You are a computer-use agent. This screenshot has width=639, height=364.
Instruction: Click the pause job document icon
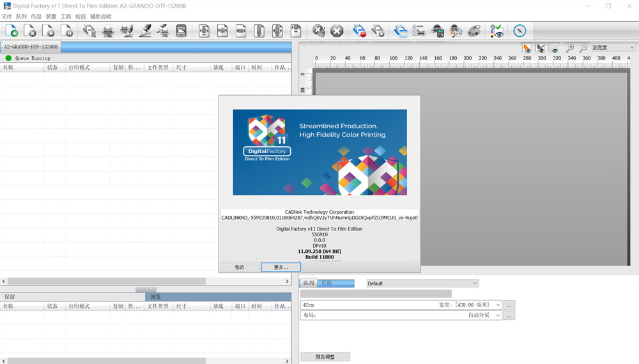click(67, 31)
